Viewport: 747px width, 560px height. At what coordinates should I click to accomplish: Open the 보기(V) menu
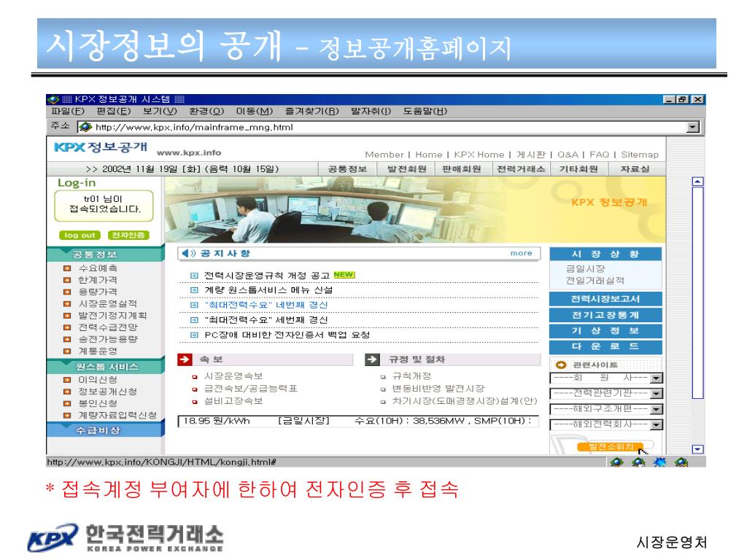coord(160,111)
